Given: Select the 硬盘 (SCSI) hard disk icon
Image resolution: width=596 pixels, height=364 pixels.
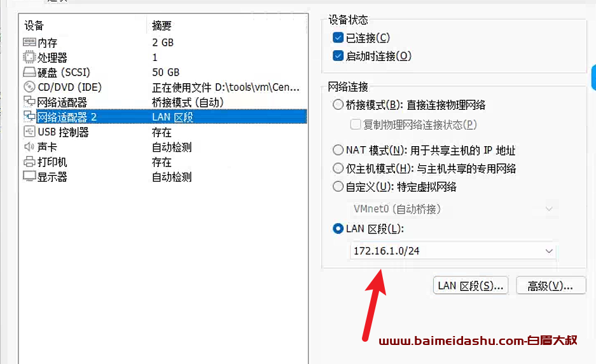Looking at the screenshot, I should (29, 72).
